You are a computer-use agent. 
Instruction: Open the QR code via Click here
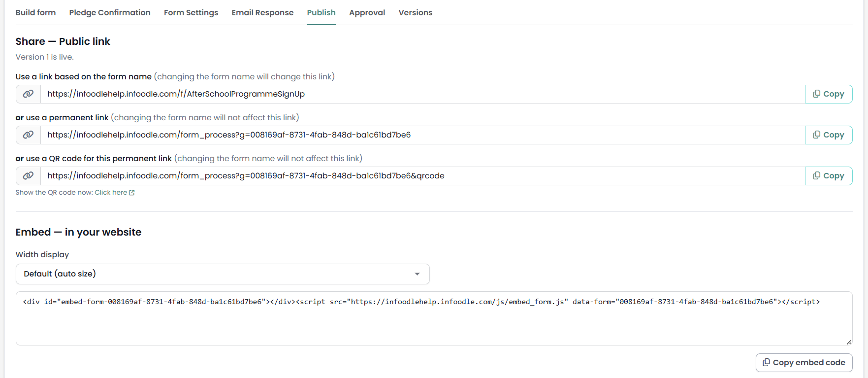114,193
